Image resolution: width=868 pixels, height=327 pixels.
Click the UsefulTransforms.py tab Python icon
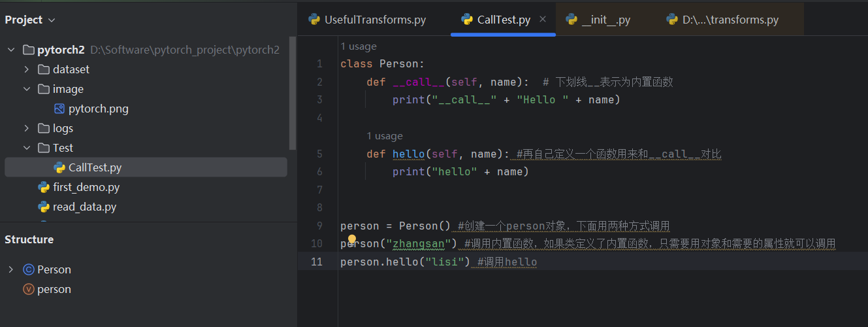[x=314, y=19]
